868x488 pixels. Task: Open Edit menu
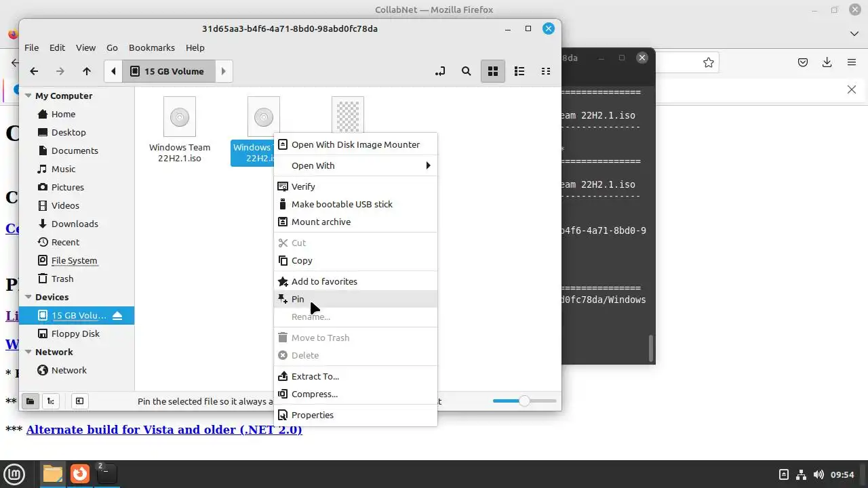point(57,47)
